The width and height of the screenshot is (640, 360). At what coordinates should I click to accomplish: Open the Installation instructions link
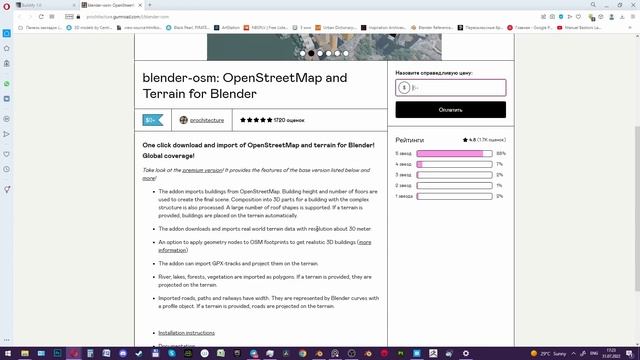[x=187, y=333]
